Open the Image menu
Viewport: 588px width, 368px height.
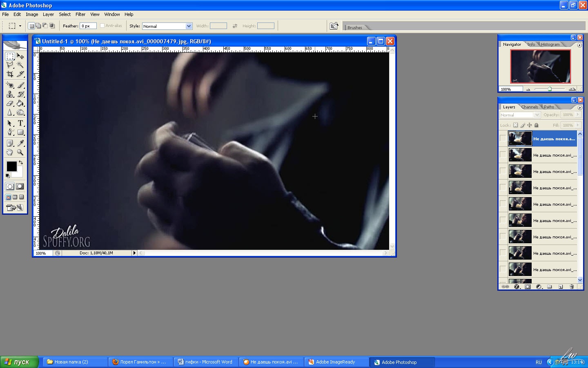[x=32, y=14]
